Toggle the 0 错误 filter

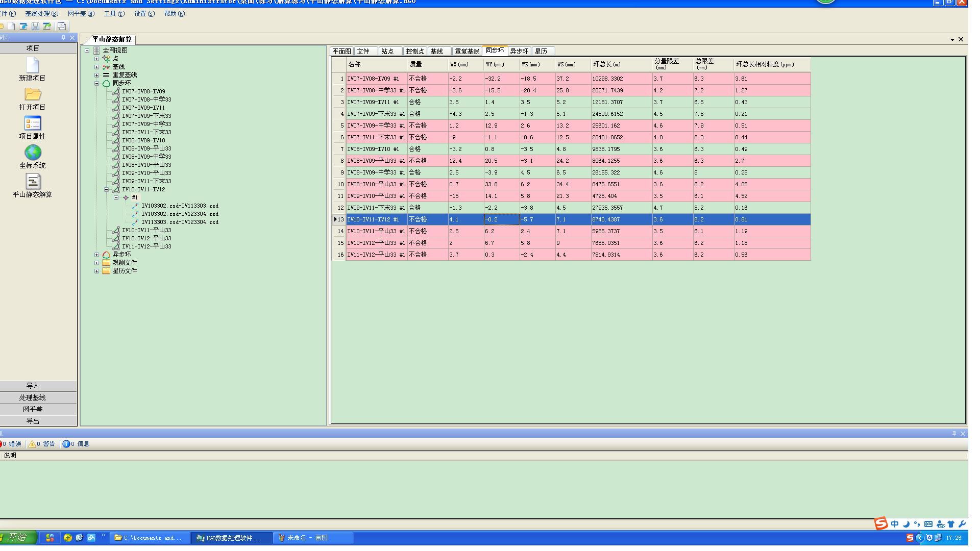[x=10, y=444]
